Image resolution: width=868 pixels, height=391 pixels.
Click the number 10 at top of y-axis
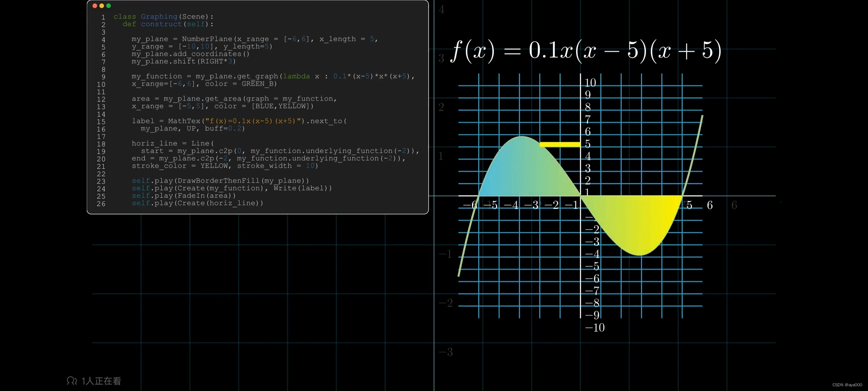590,83
